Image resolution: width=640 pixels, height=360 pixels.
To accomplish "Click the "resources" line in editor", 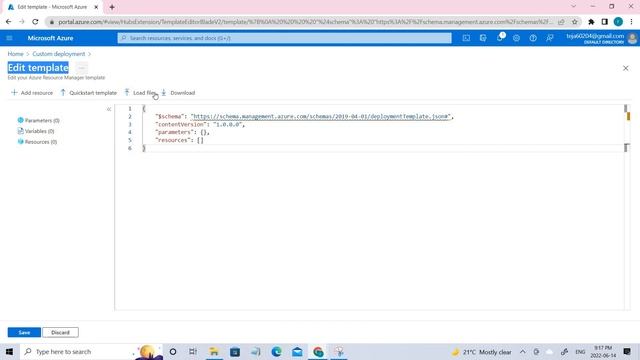I will point(179,140).
